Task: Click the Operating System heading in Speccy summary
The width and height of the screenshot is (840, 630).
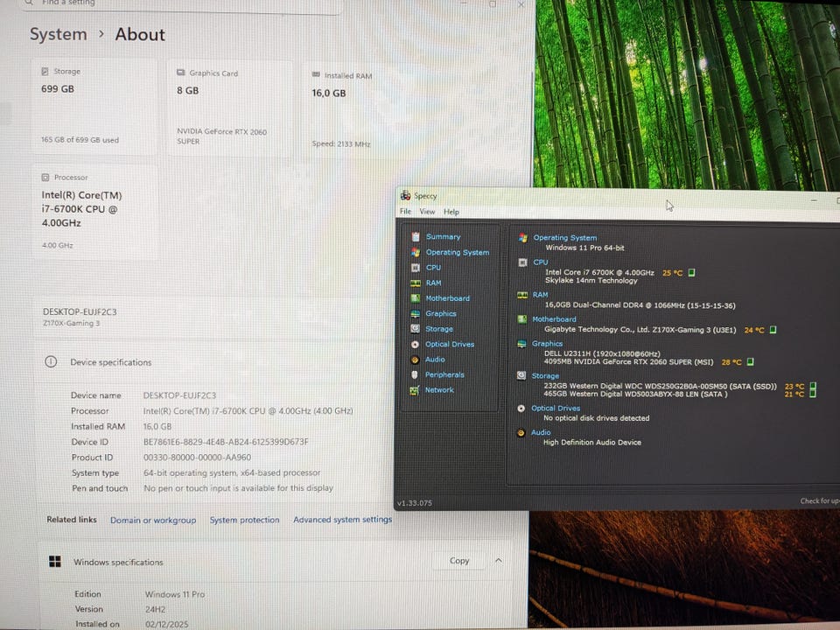Action: tap(564, 237)
